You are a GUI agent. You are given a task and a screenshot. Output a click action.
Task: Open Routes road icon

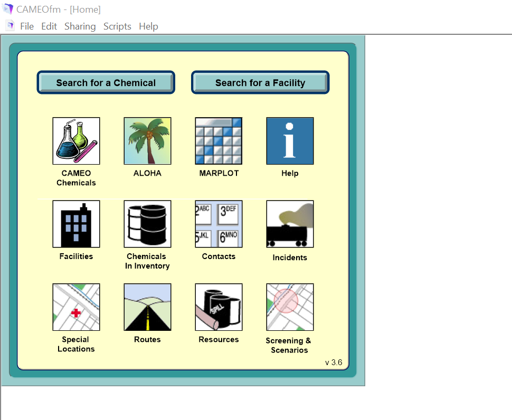(147, 307)
